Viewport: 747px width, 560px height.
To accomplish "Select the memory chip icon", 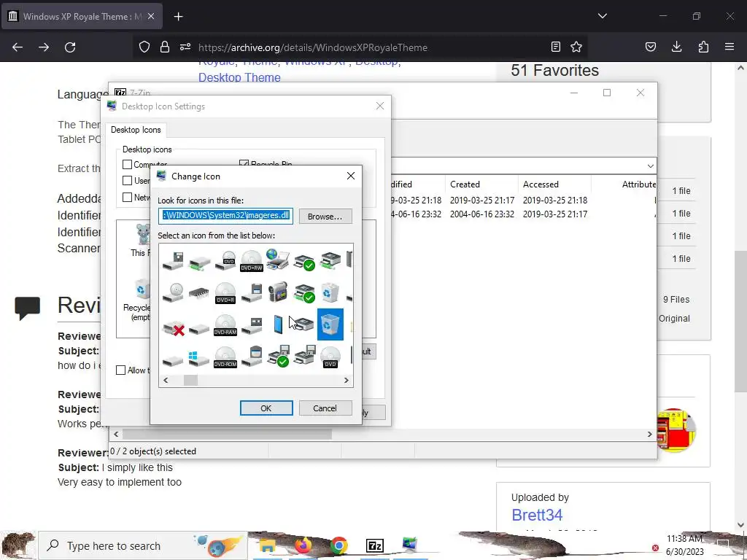I will (x=198, y=293).
